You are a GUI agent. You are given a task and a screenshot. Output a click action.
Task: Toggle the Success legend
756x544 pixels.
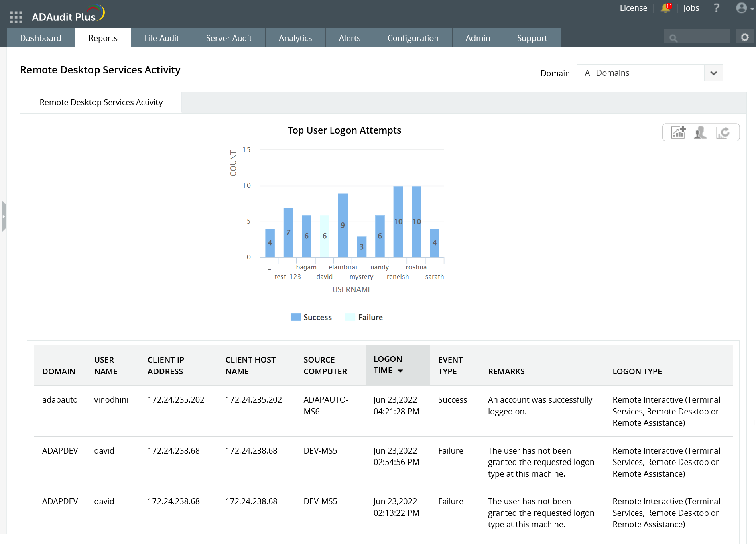coord(311,317)
